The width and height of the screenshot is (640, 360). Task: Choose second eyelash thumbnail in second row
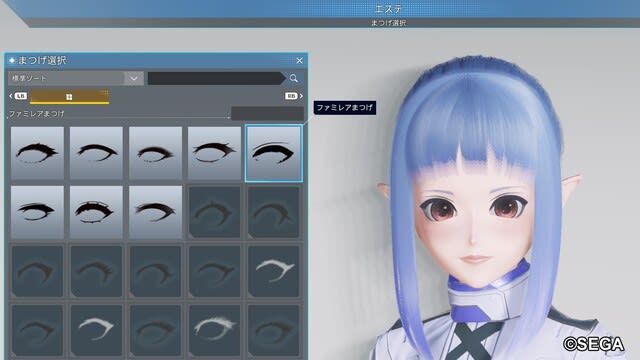[96, 212]
